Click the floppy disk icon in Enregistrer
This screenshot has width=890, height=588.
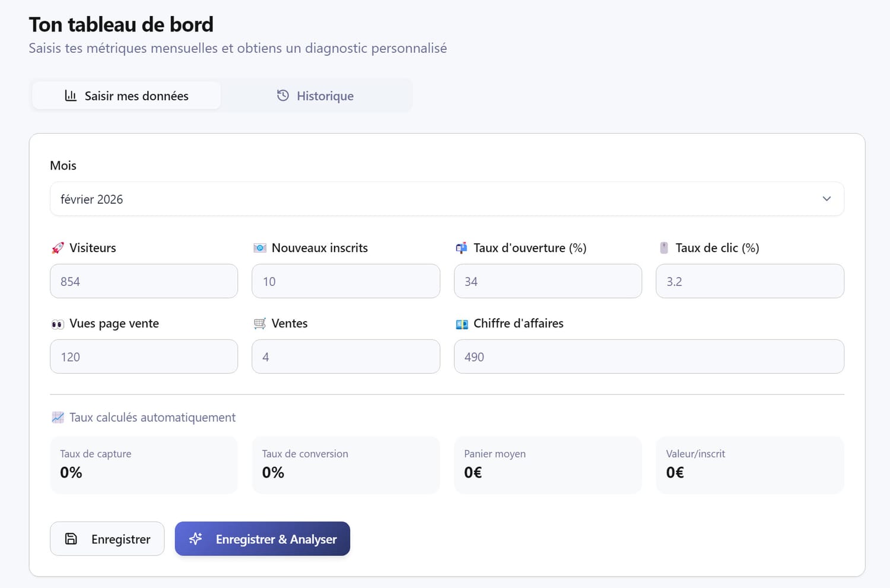click(x=71, y=539)
